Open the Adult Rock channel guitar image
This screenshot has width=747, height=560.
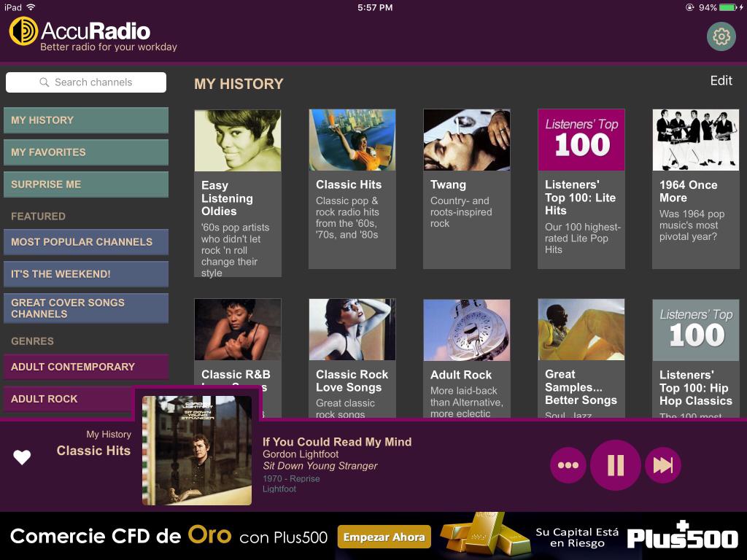466,330
